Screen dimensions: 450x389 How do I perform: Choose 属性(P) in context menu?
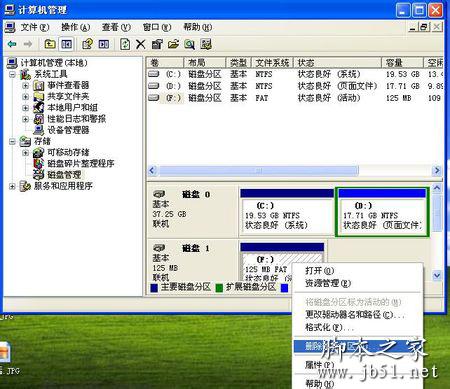(x=357, y=365)
